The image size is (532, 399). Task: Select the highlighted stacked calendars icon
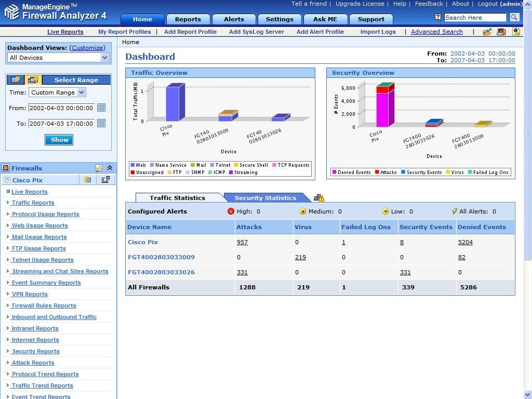[33, 79]
